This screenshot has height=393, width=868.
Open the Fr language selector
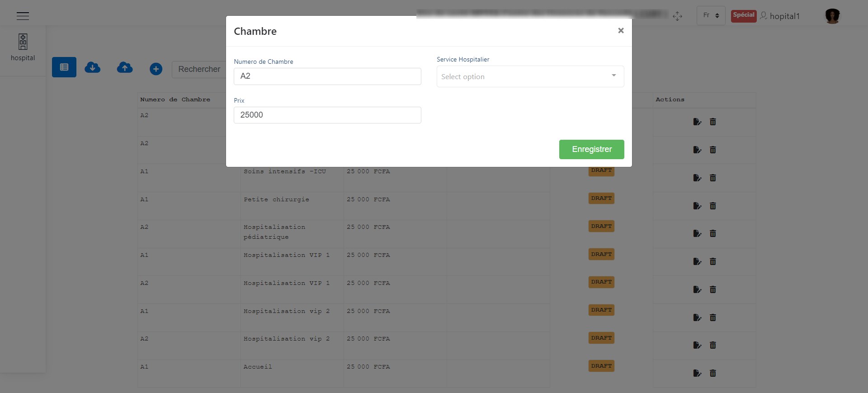(711, 15)
